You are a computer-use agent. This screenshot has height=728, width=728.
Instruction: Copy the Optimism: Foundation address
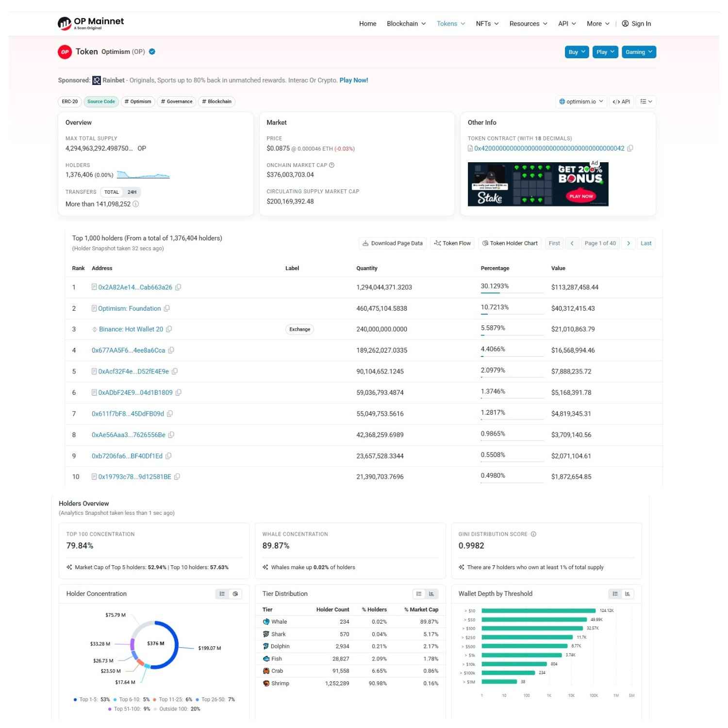167,308
